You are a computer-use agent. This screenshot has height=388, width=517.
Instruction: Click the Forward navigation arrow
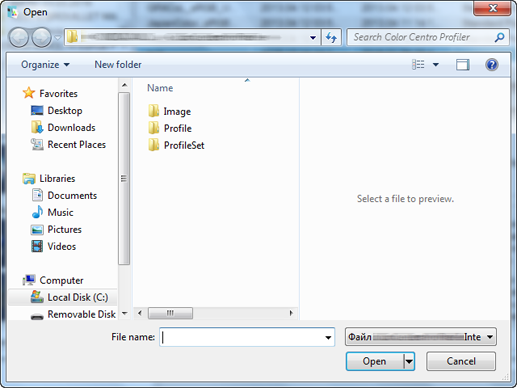41,37
